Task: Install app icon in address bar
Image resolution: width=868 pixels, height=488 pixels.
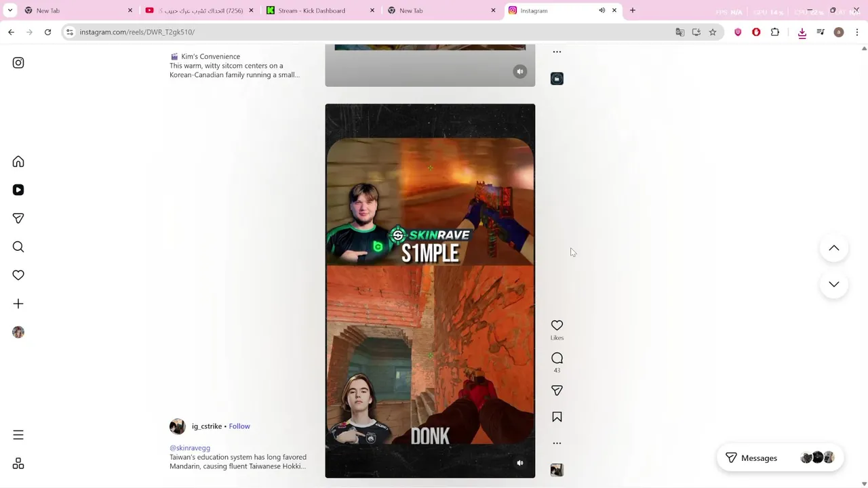Action: (x=696, y=33)
